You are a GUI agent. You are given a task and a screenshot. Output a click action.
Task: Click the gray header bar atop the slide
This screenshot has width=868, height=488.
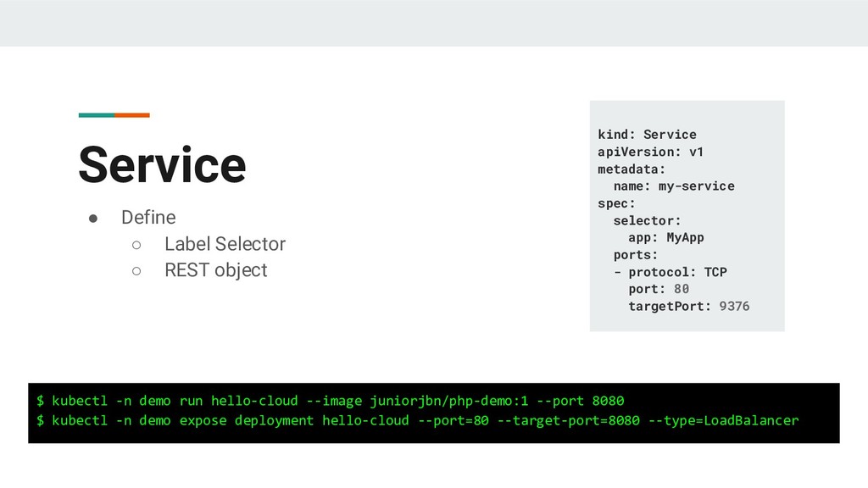[x=434, y=23]
